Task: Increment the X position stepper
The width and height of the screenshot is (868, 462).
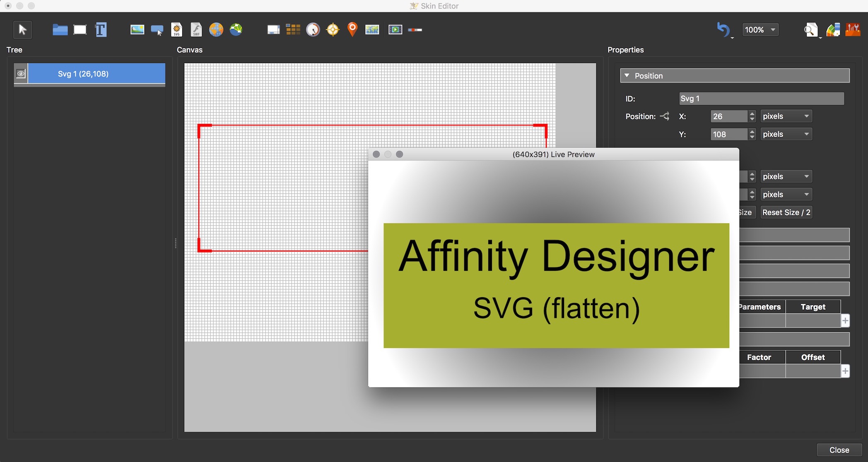Action: [x=752, y=113]
